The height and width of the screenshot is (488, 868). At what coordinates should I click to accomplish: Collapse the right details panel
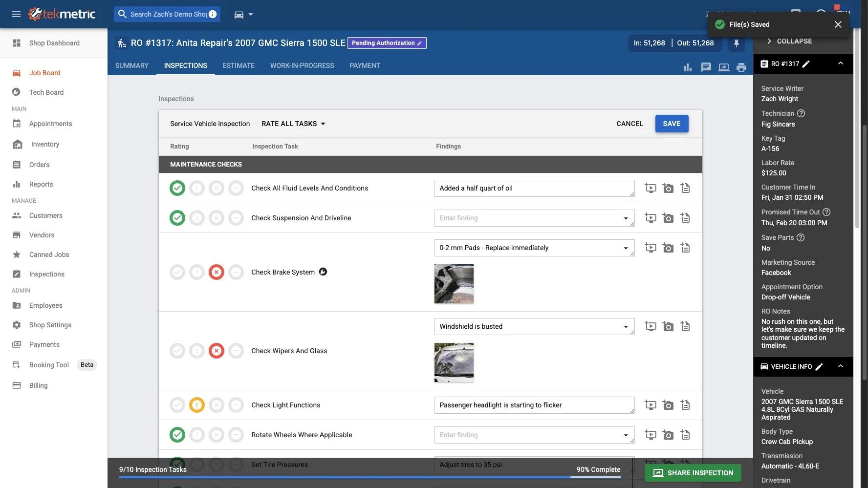tap(790, 41)
